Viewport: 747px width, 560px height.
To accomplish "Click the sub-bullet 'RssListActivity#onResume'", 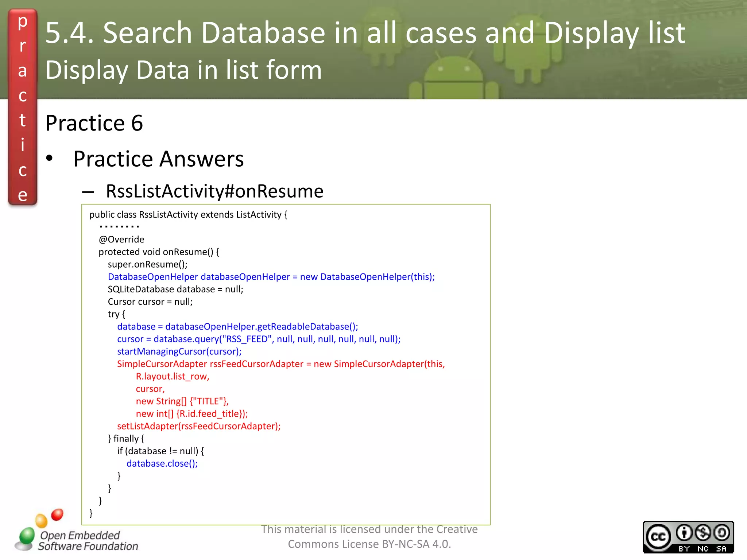I will click(215, 191).
